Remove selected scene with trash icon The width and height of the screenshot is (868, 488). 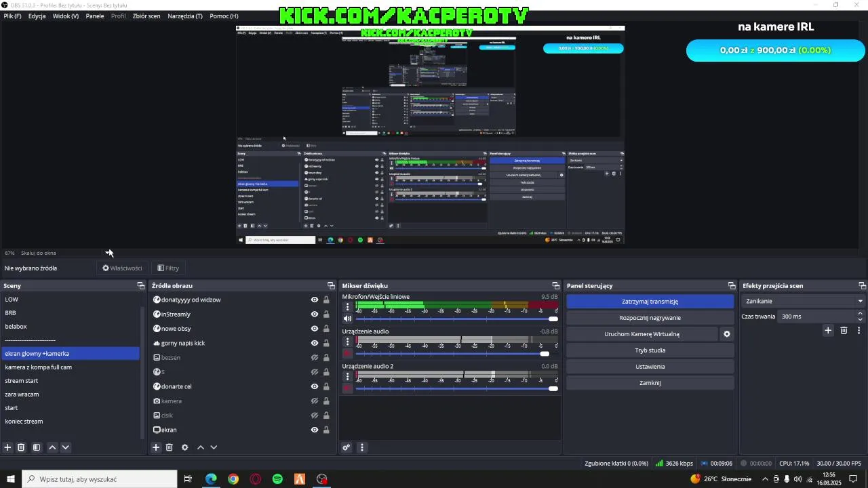click(x=21, y=447)
